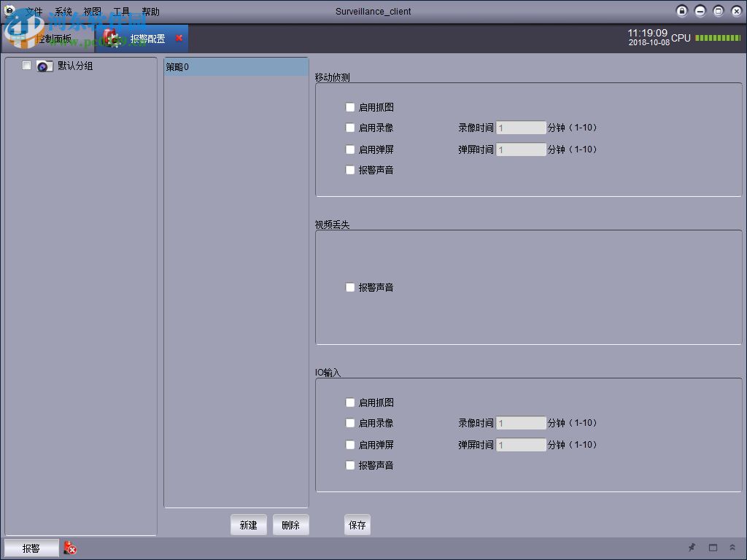Click 录像时间 field under 移动侦测
Viewport: 747px width, 560px height.
point(521,128)
